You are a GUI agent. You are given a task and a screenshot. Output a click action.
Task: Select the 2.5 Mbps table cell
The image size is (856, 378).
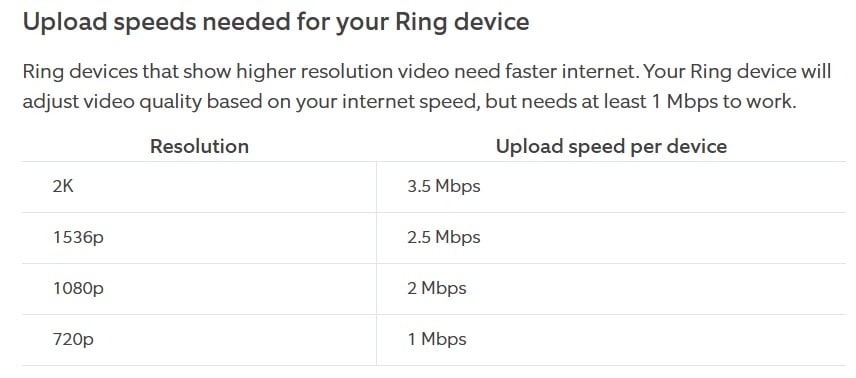tap(611, 238)
